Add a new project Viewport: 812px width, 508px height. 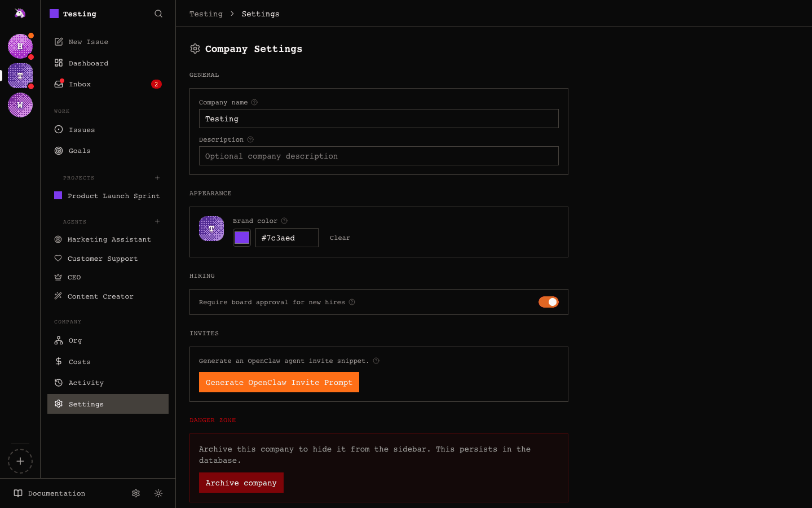(157, 178)
